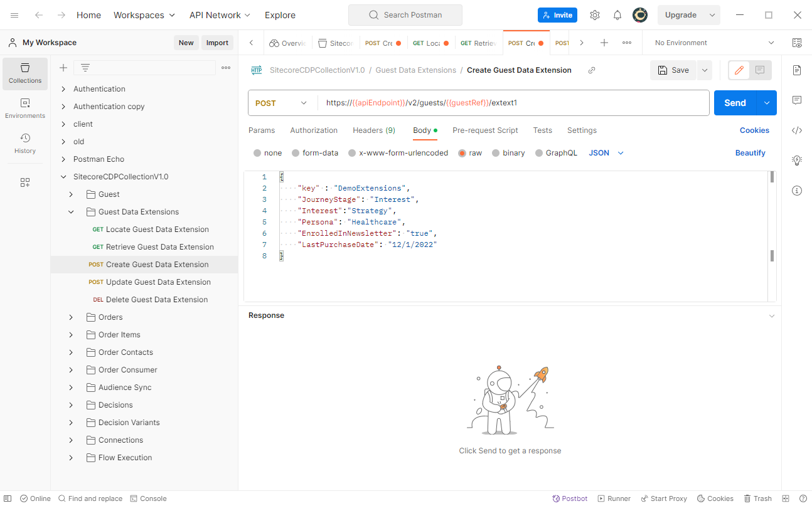Open the notifications bell
The height and width of the screenshot is (506, 812).
point(617,15)
